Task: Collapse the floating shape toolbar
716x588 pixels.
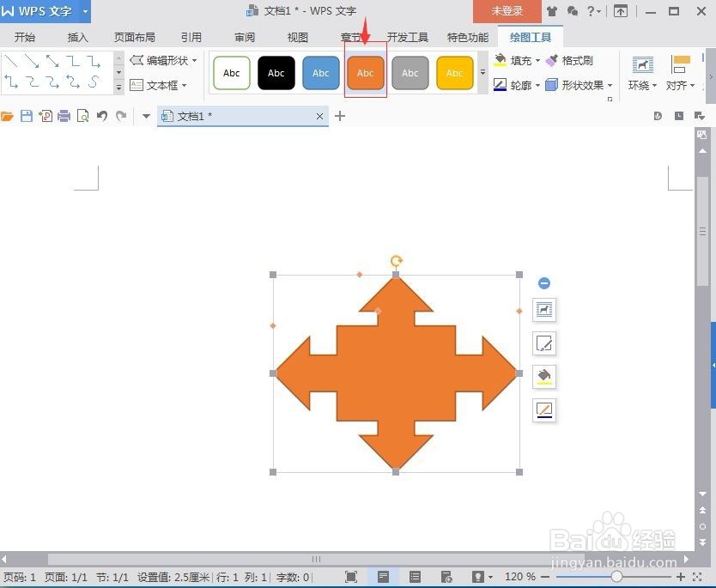Action: [x=543, y=283]
